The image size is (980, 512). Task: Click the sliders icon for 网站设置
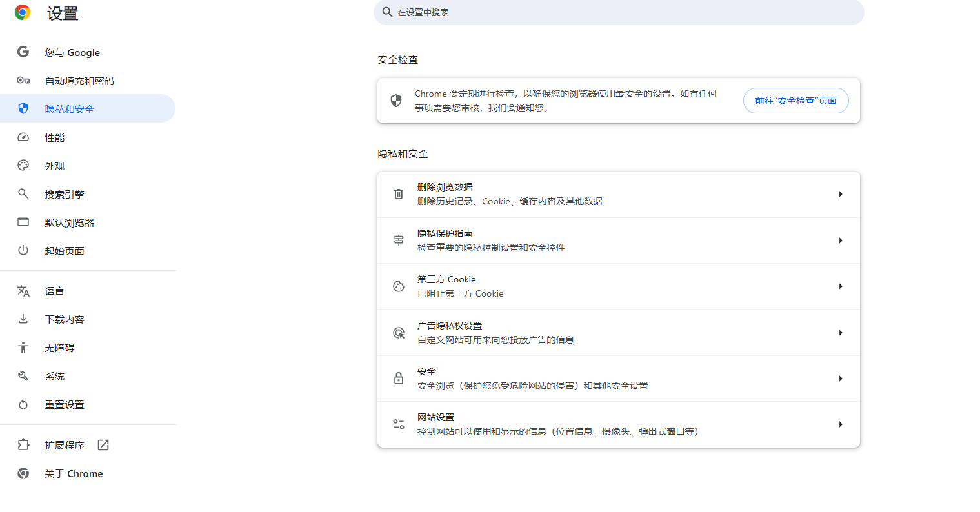point(399,424)
